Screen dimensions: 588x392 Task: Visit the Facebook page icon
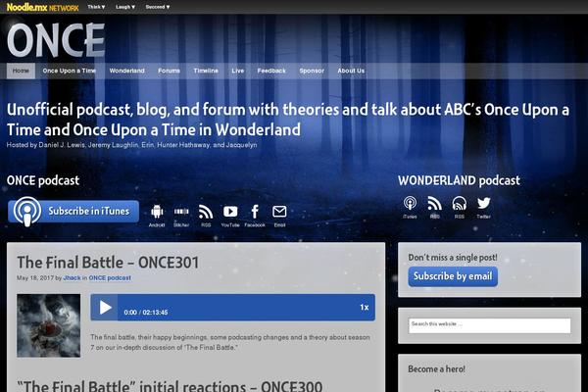255,216
